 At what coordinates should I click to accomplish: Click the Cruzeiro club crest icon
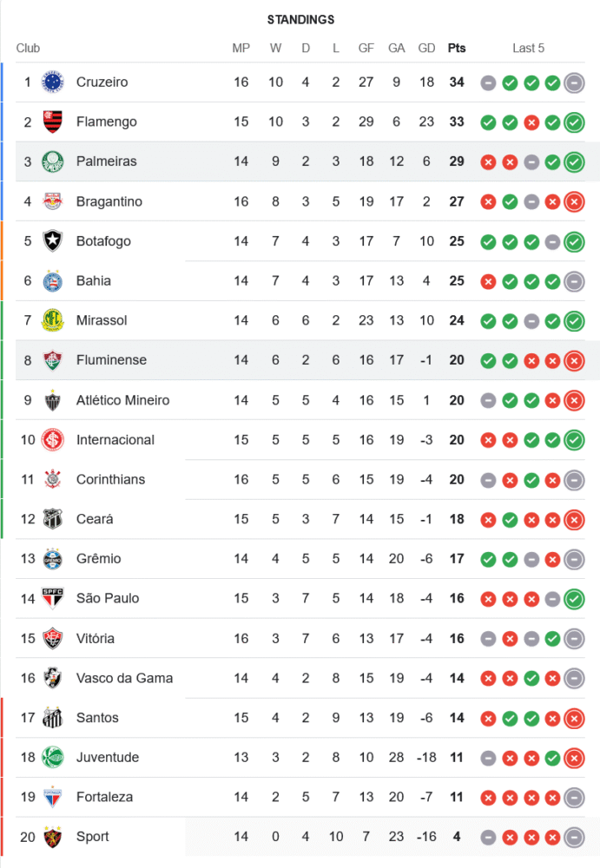pyautogui.click(x=53, y=82)
